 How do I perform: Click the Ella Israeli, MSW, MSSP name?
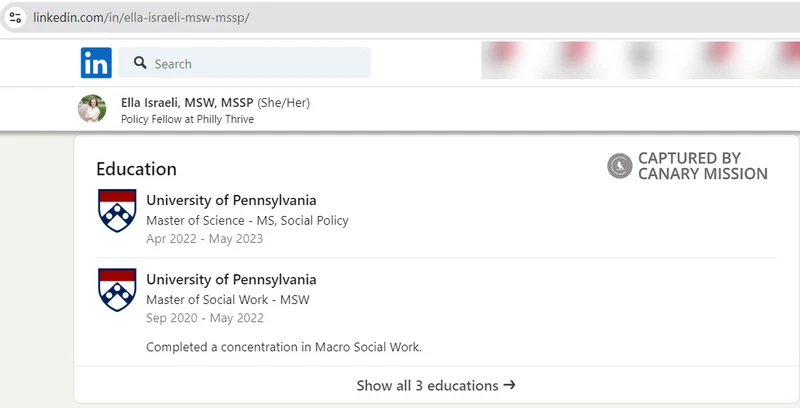coord(187,103)
